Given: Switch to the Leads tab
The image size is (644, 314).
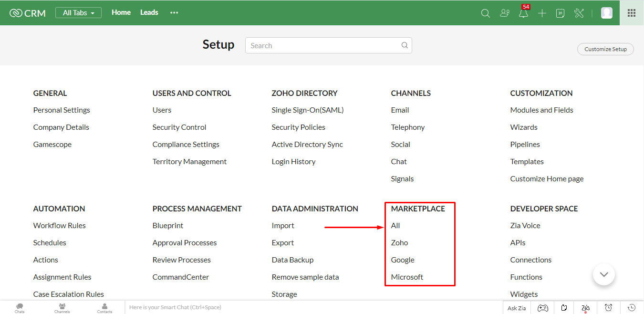Looking at the screenshot, I should pos(149,12).
